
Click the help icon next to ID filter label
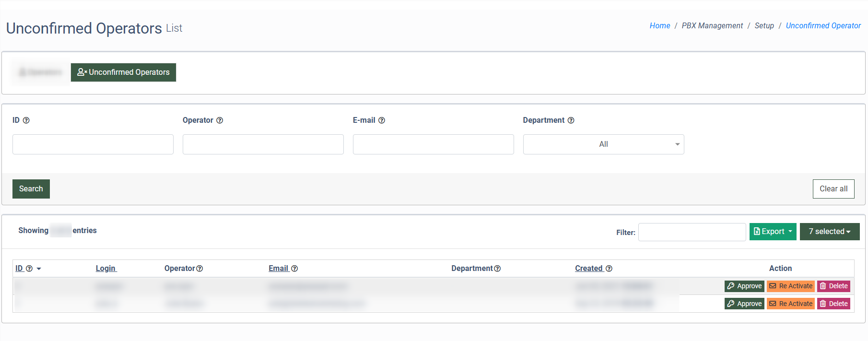(x=26, y=120)
